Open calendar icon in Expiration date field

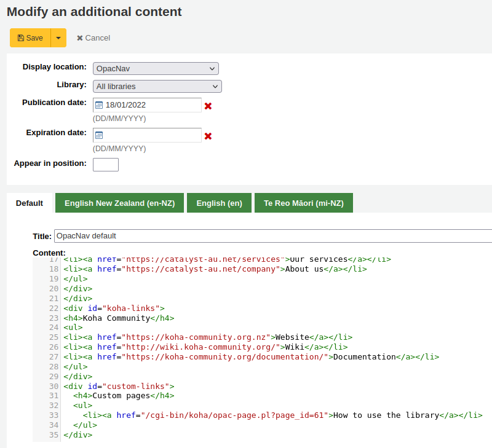(x=99, y=135)
